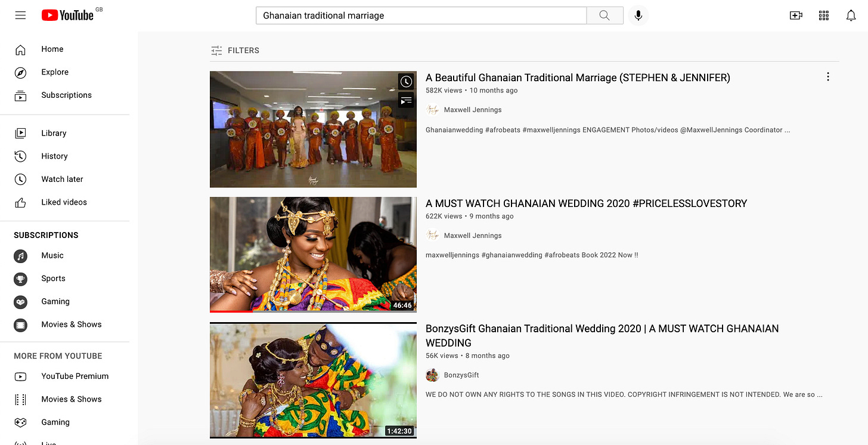Open the Create video icon
Image resolution: width=868 pixels, height=445 pixels.
tap(796, 16)
